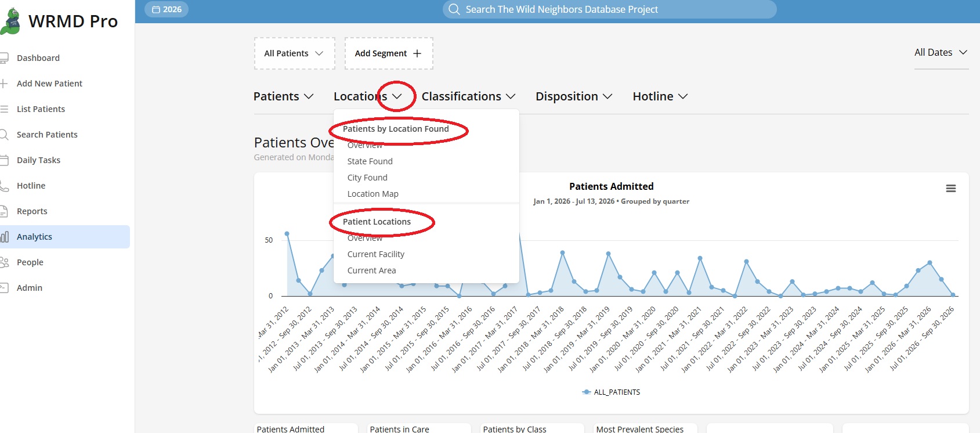Select State Found from Locations menu
Screen dimensions: 980x433
click(x=370, y=161)
